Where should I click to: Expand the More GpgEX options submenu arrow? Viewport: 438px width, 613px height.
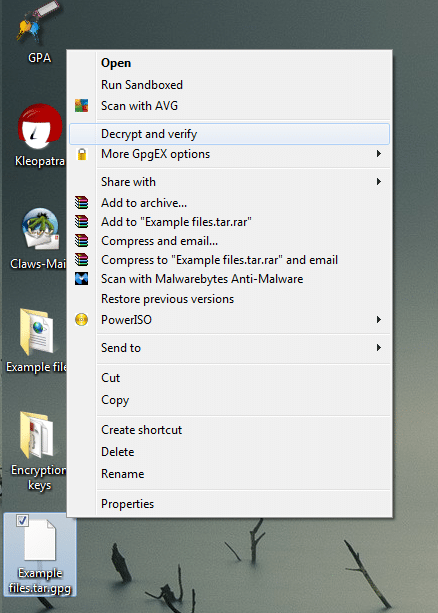[x=379, y=154]
